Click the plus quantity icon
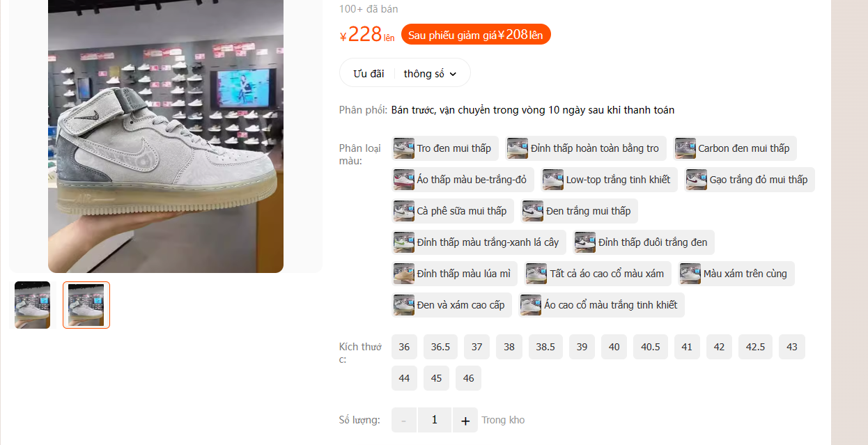Viewport: 868px width, 445px height. (465, 420)
